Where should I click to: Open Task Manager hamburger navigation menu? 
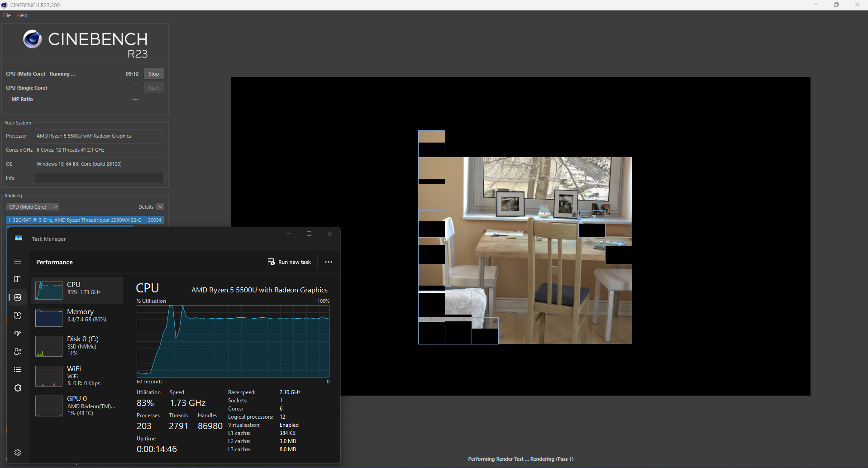[18, 261]
